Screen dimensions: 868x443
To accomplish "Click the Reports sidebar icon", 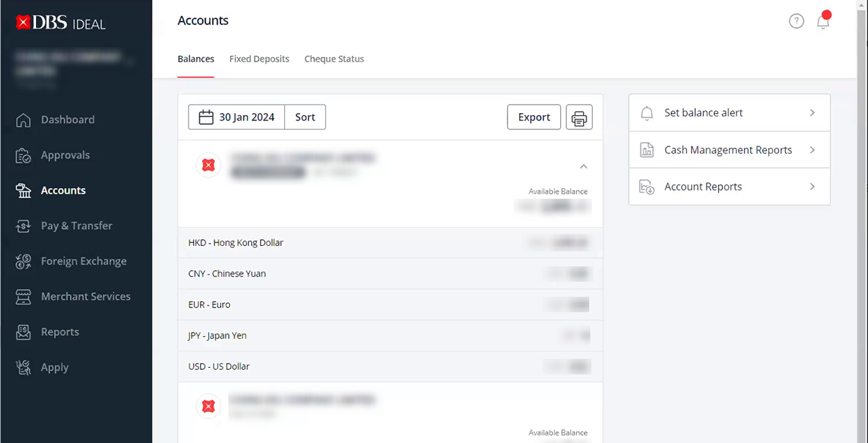I will tap(23, 332).
